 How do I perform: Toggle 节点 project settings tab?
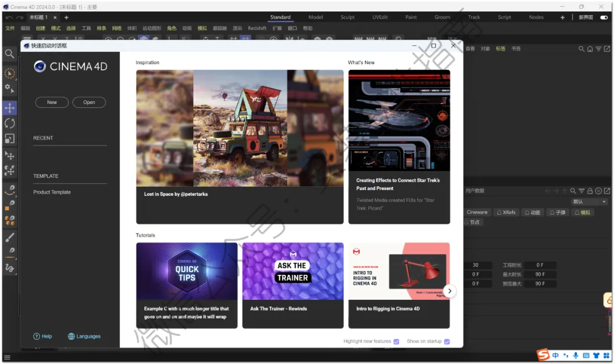coord(473,222)
